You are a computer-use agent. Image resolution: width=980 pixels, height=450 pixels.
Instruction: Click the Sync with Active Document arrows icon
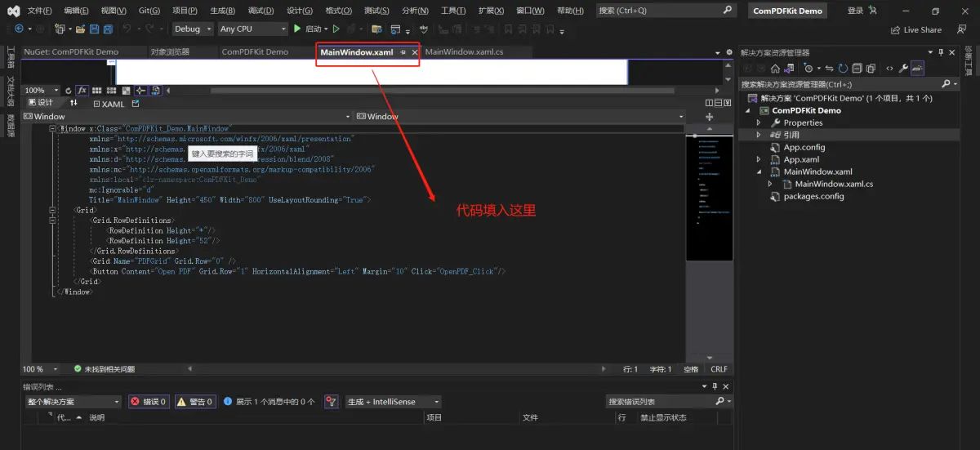click(829, 69)
